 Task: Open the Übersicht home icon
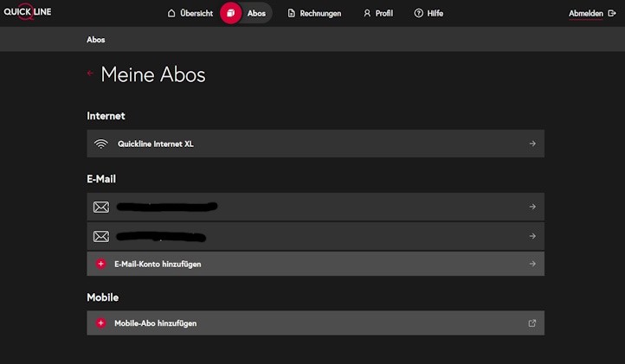tap(171, 13)
